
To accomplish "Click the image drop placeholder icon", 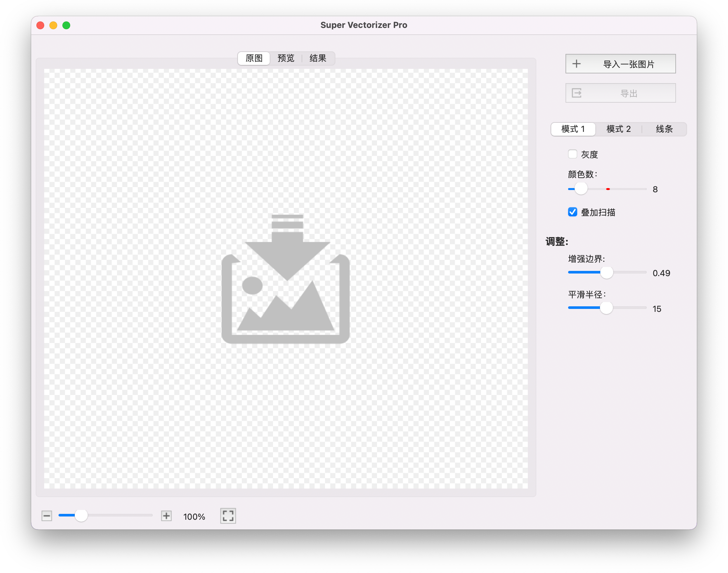I will (x=286, y=279).
